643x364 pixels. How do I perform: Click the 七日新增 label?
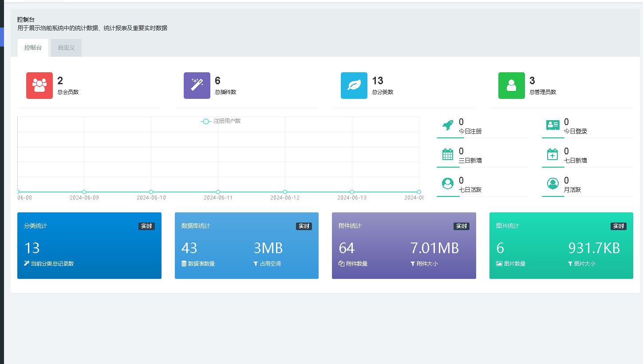click(575, 160)
